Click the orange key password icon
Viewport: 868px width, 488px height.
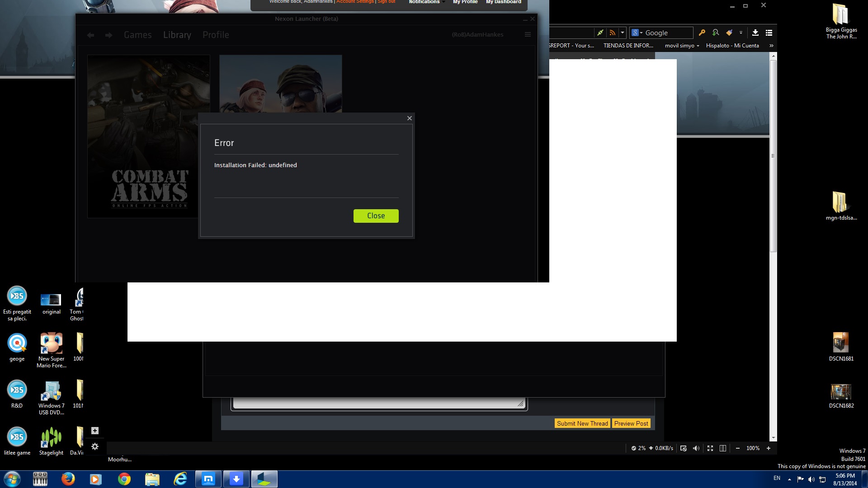[x=702, y=33]
